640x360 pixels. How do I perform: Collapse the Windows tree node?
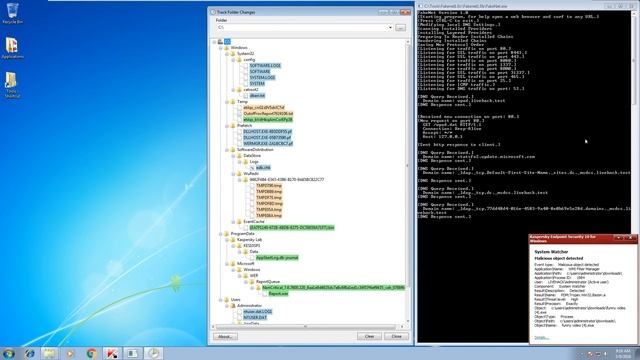221,48
